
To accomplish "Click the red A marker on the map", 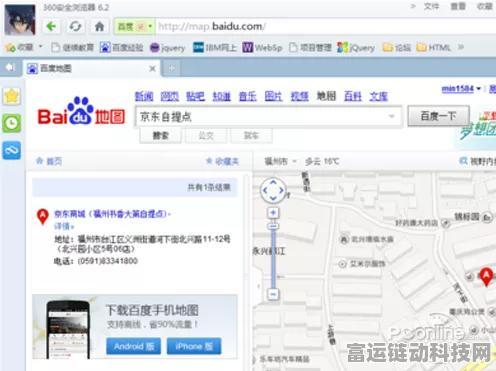I will tap(486, 277).
